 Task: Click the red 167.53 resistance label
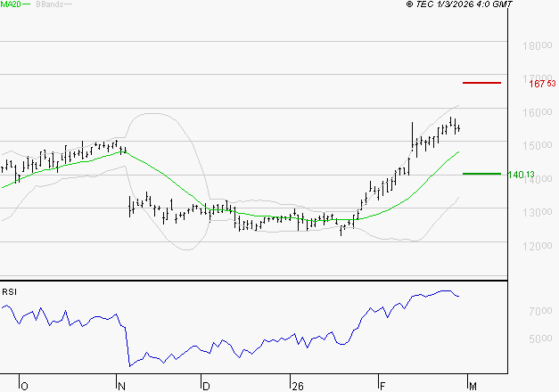[x=542, y=84]
